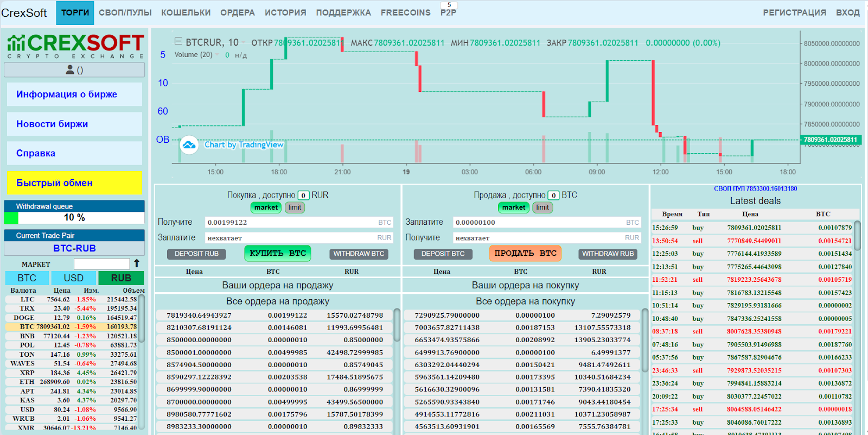Click the up arrow beside market search
Image resolution: width=868 pixels, height=435 pixels.
137,263
